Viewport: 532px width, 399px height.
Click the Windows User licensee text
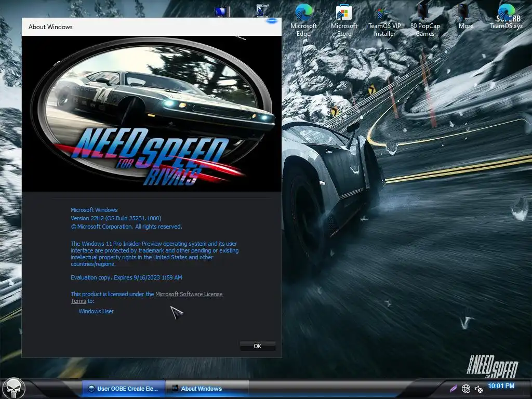96,311
